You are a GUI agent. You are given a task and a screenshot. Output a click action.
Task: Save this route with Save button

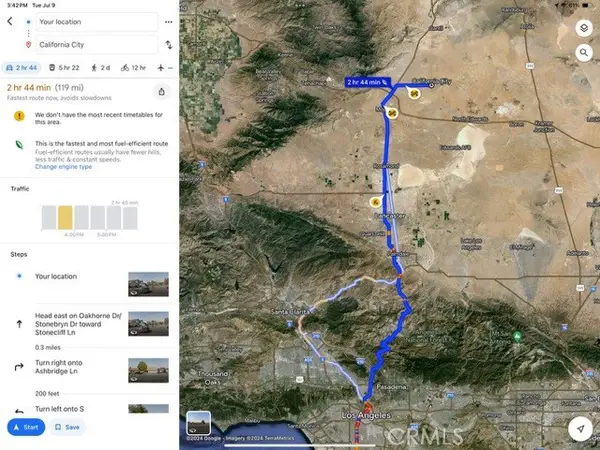[x=67, y=427]
